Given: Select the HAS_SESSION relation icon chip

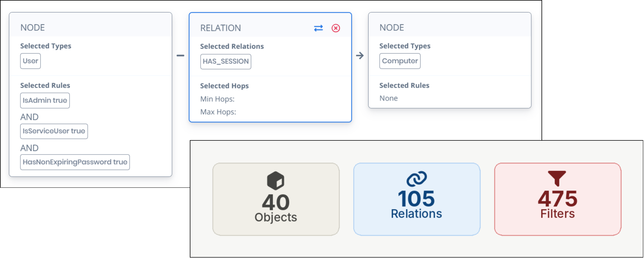Looking at the screenshot, I should [225, 61].
